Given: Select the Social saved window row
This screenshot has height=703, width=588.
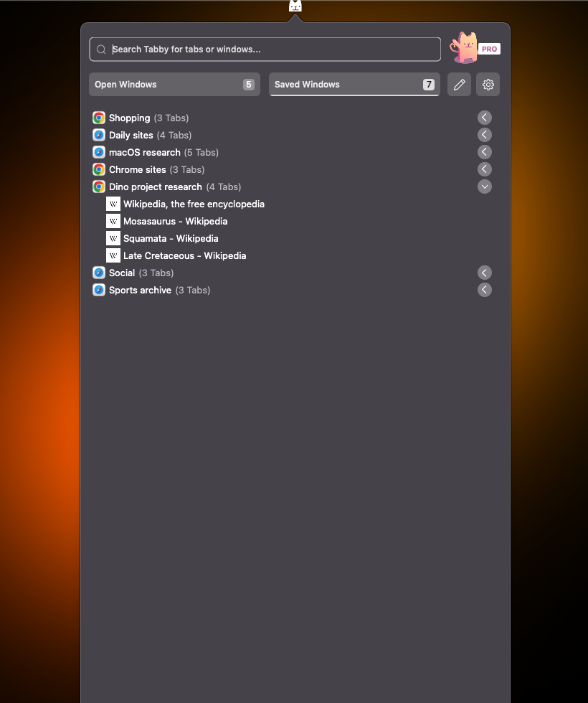Looking at the screenshot, I should point(293,273).
